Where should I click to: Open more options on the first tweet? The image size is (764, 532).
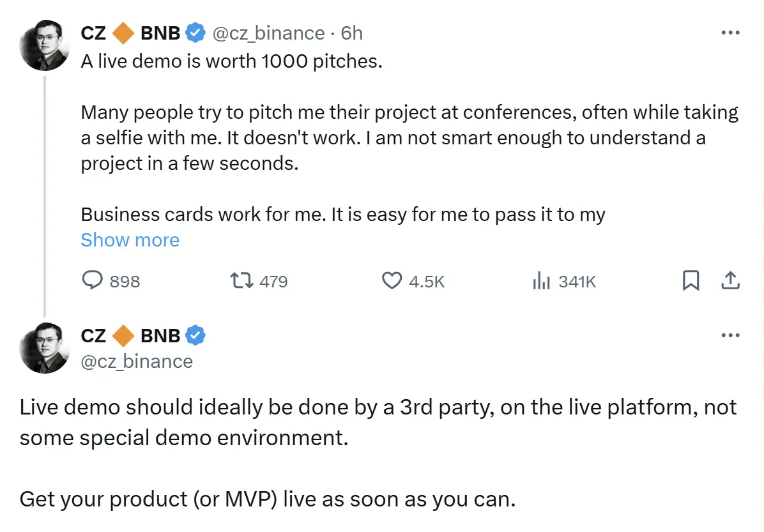click(730, 33)
